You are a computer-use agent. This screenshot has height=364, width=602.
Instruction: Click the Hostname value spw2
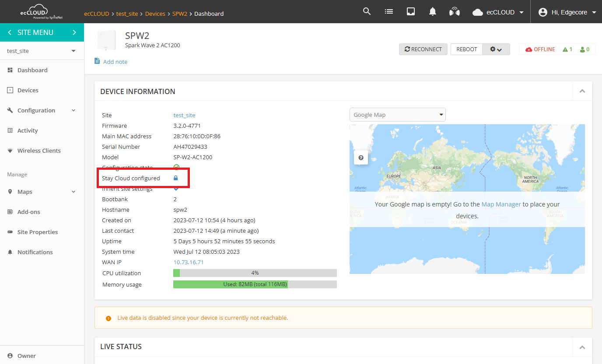pyautogui.click(x=180, y=210)
